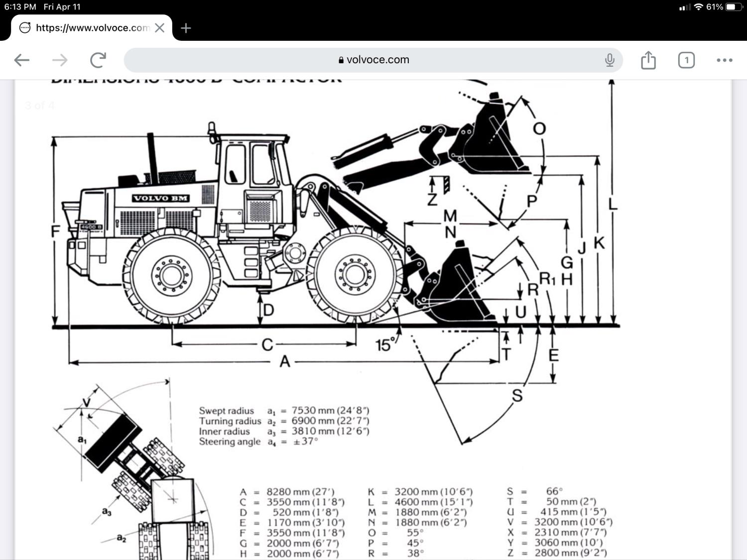Select the www.volvoce.com tab
This screenshot has width=747, height=560.
tap(92, 28)
